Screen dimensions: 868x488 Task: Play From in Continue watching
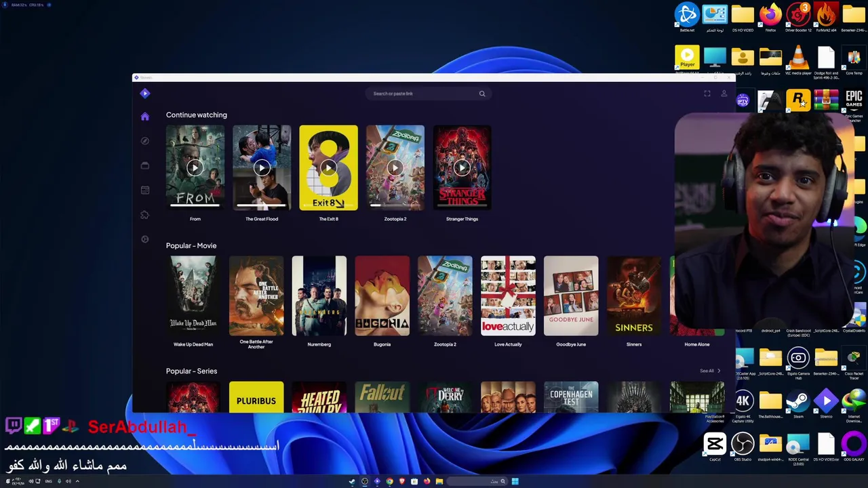[x=195, y=167]
